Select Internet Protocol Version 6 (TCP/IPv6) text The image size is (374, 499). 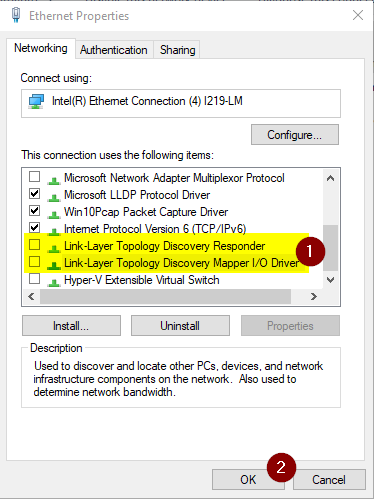[155, 229]
